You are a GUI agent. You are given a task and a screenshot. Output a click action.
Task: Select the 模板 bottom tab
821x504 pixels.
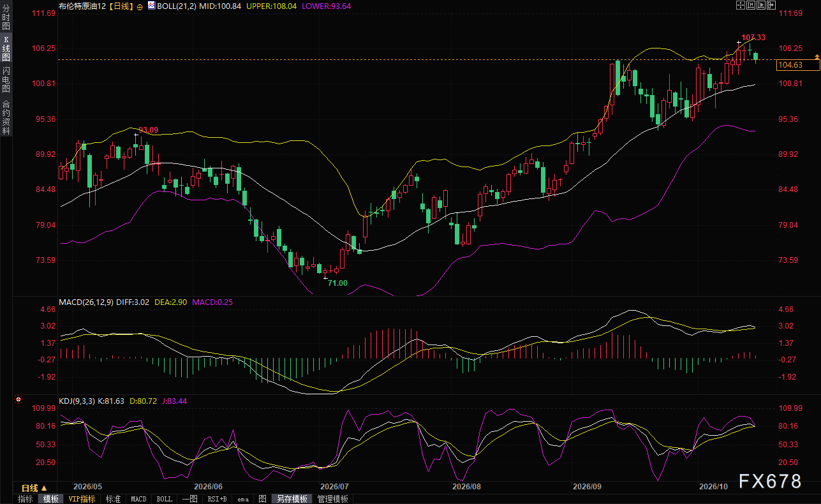[x=50, y=499]
